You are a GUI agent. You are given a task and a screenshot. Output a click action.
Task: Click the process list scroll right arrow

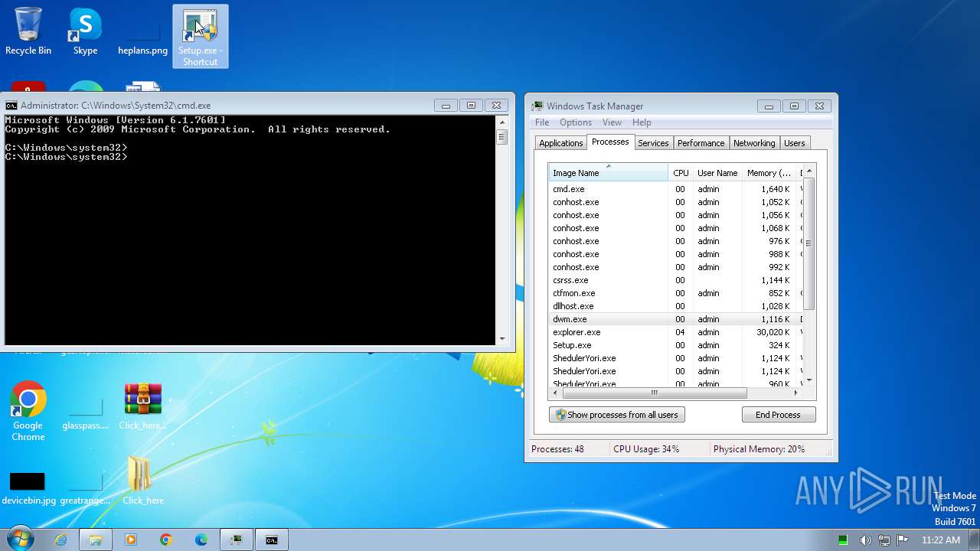click(x=795, y=393)
